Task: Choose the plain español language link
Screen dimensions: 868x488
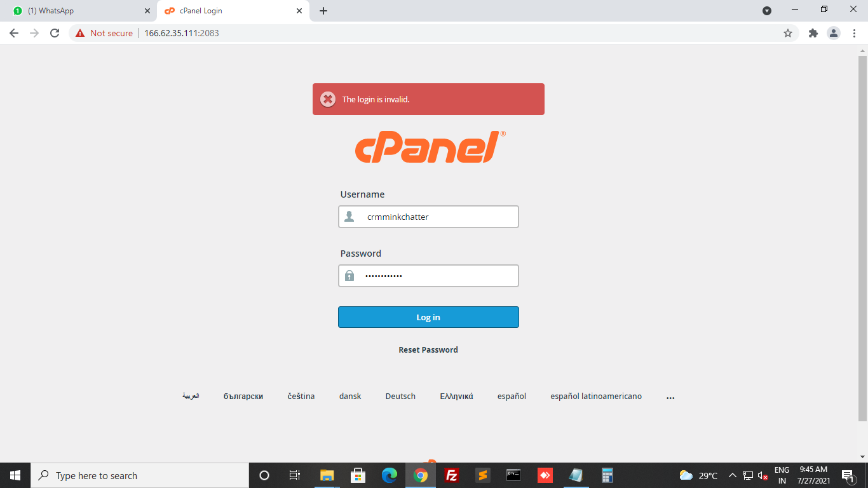Action: point(512,396)
